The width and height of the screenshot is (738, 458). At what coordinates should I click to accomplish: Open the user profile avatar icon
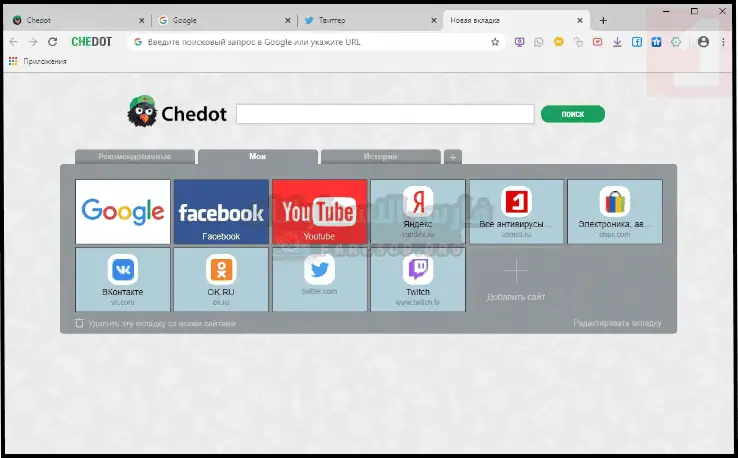coord(703,42)
